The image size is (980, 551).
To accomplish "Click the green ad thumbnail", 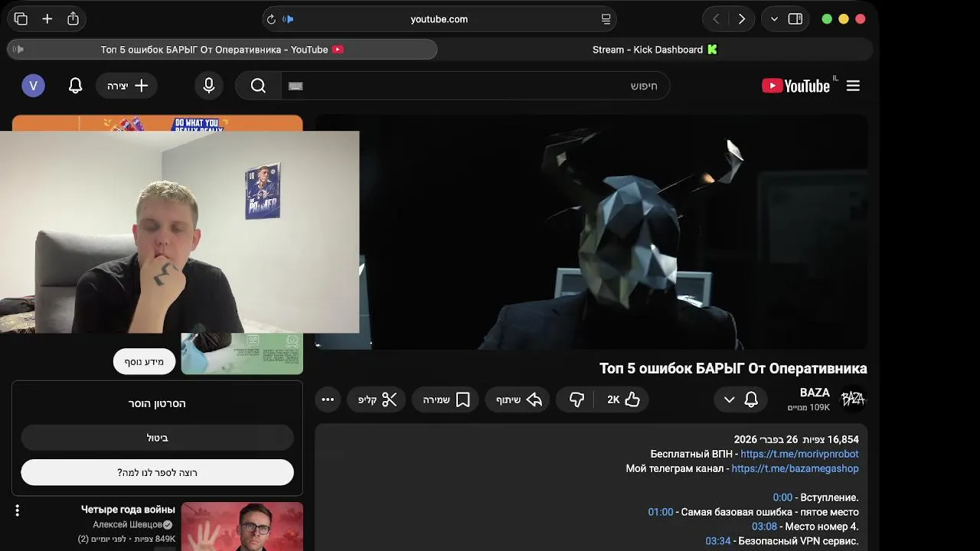I will pyautogui.click(x=242, y=354).
